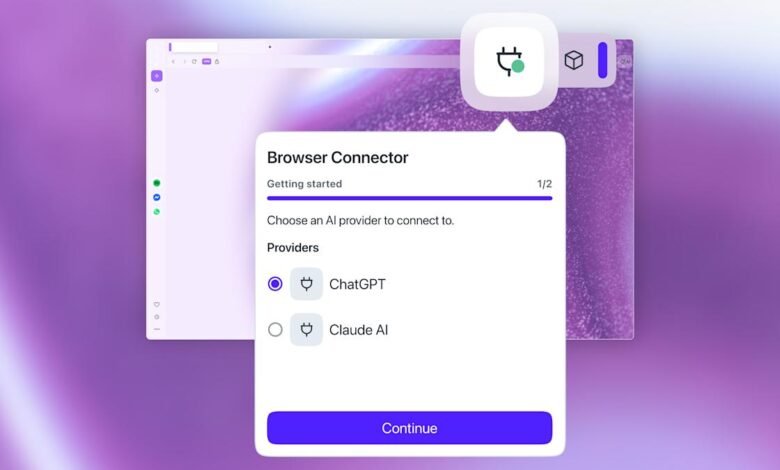This screenshot has width=780, height=470.
Task: Click the purple sidebar home button
Action: [157, 76]
